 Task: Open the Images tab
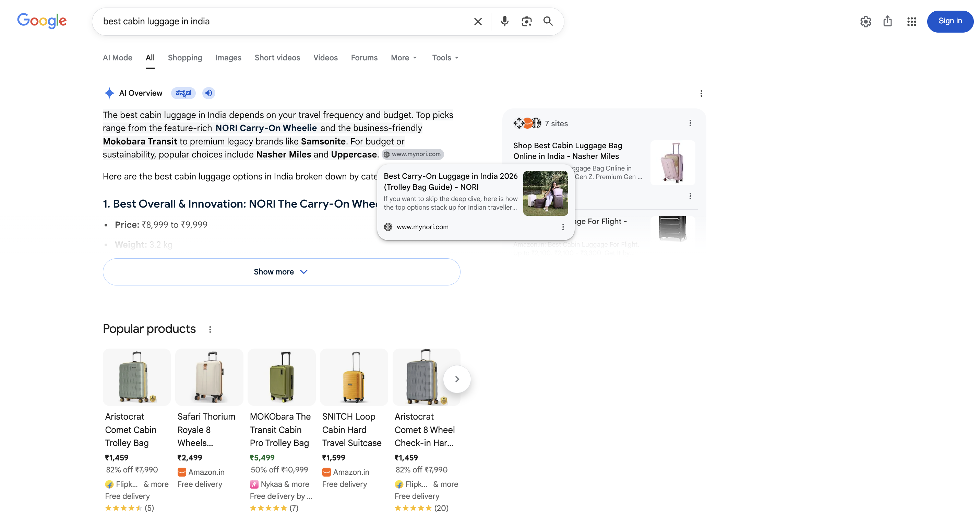pyautogui.click(x=228, y=58)
